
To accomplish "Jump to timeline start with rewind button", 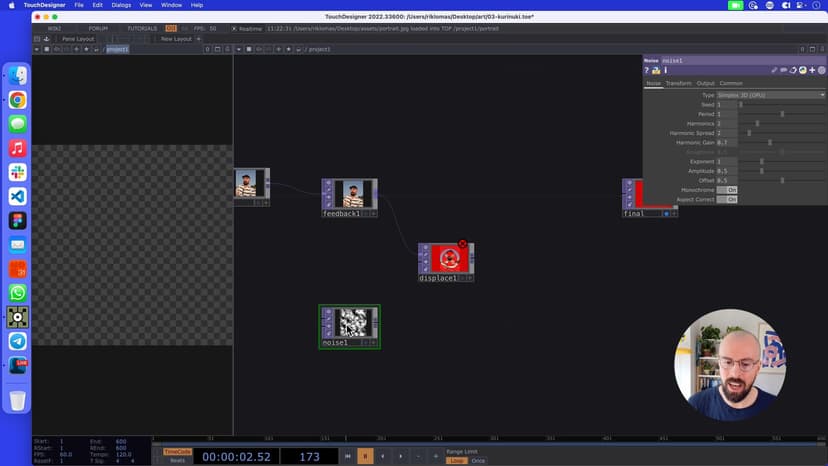I will click(x=347, y=456).
